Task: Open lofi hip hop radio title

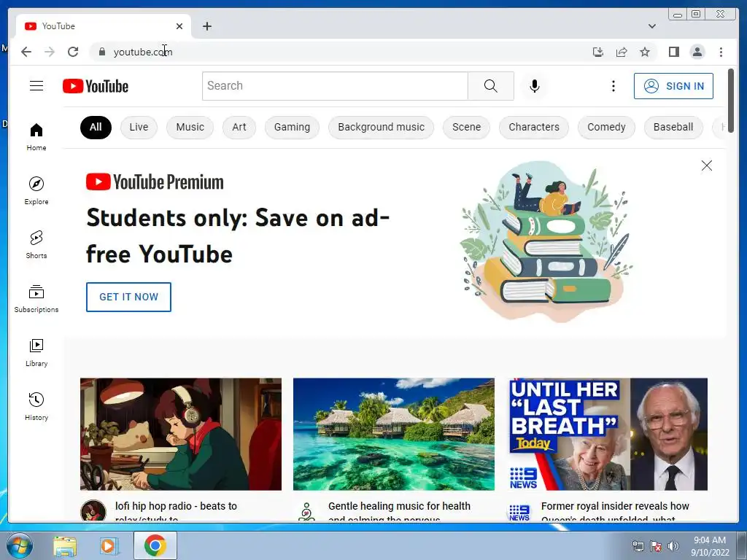Action: (176, 511)
